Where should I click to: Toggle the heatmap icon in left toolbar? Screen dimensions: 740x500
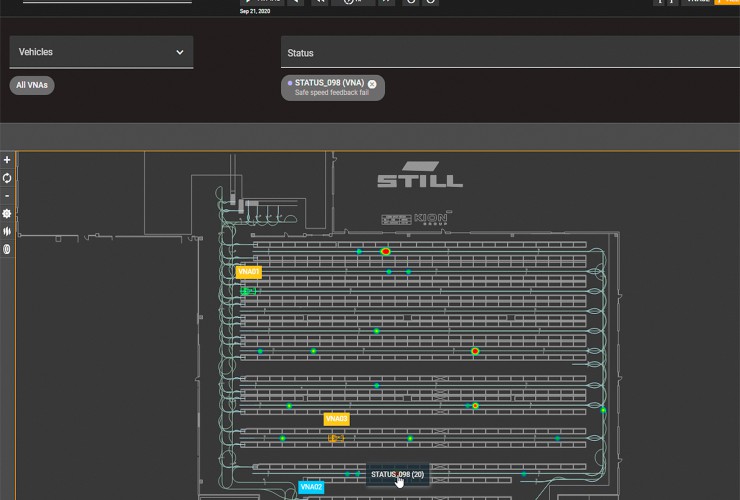[x=7, y=232]
